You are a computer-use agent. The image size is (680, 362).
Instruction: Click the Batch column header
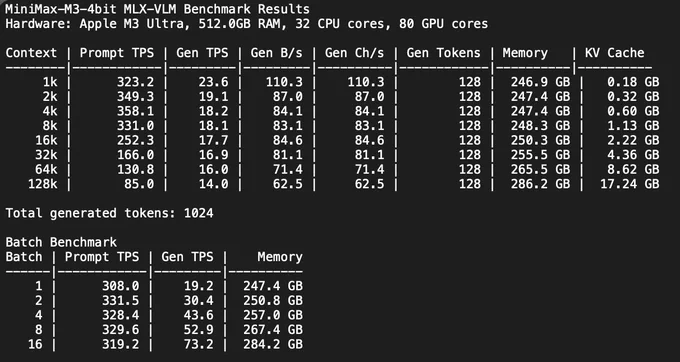click(24, 257)
